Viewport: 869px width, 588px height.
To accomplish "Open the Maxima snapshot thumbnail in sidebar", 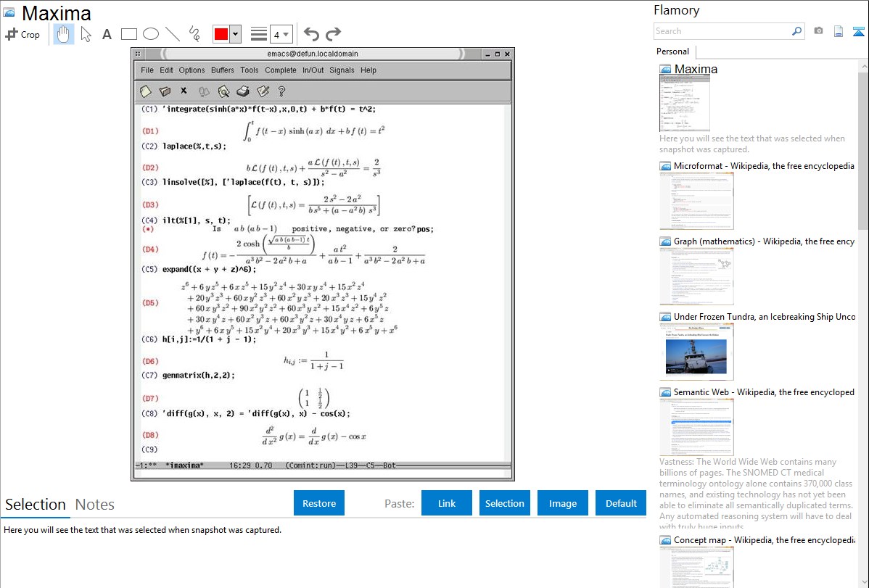I will [x=685, y=103].
